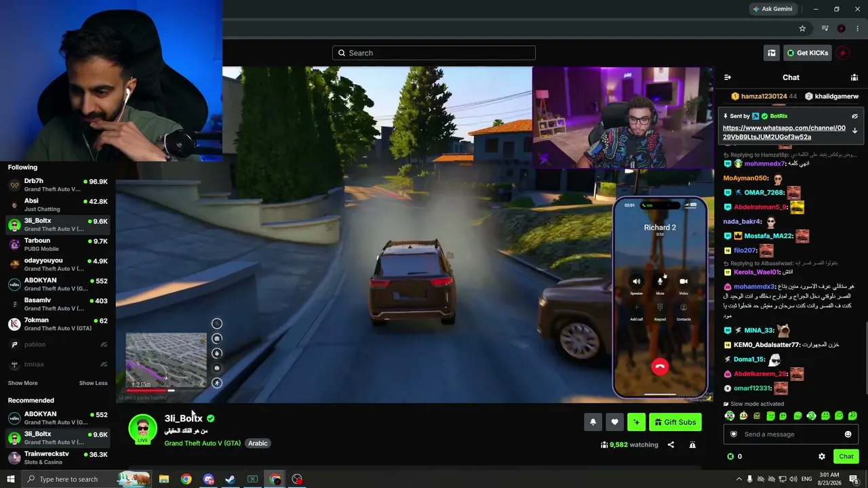Click omarf12331 username in chat
The image size is (868, 488).
tap(753, 388)
